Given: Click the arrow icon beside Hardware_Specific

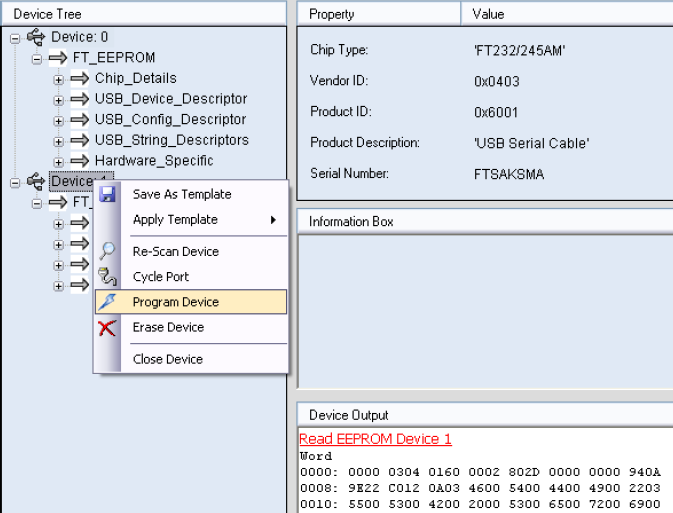Looking at the screenshot, I should click(x=79, y=161).
